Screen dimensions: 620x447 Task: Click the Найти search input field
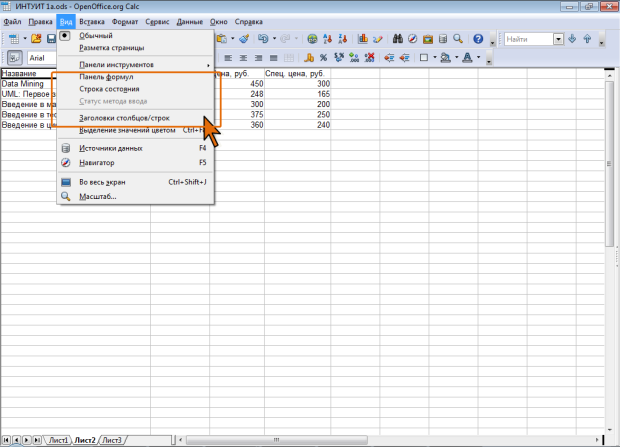[x=526, y=39]
